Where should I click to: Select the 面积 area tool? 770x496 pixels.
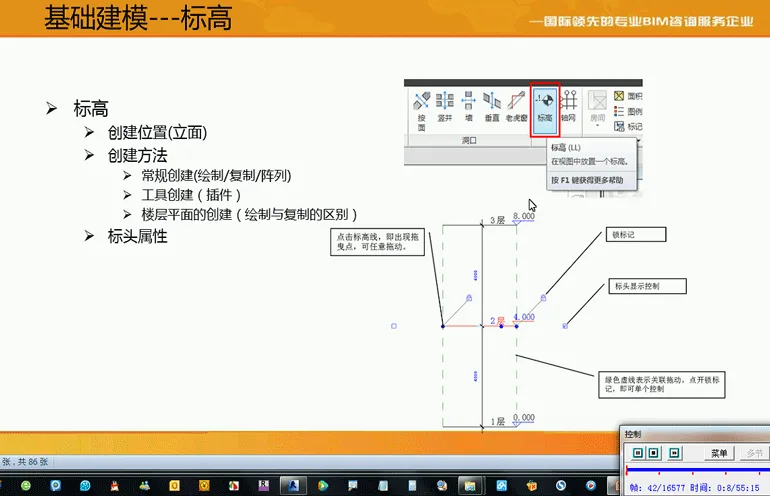628,96
